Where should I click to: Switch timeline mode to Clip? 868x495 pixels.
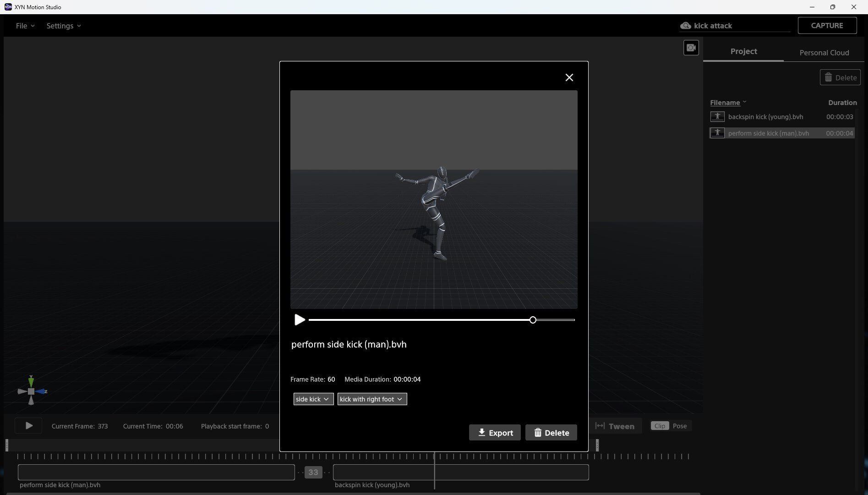click(659, 426)
